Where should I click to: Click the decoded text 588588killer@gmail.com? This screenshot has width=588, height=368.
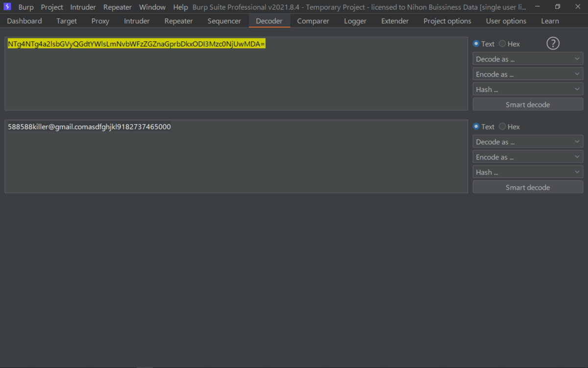click(x=89, y=127)
